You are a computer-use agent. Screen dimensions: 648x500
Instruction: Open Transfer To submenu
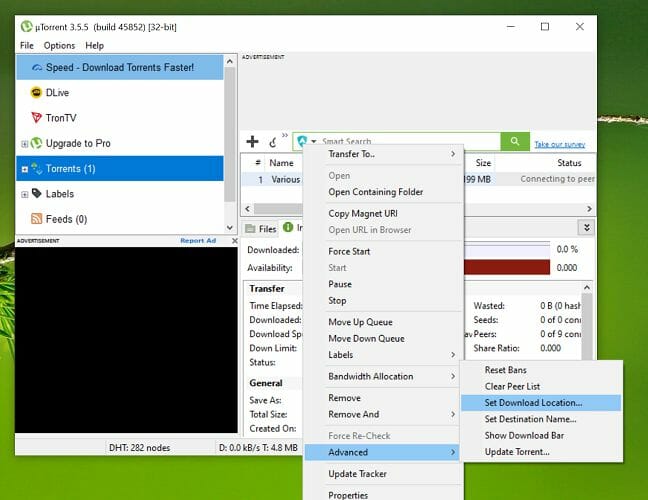pyautogui.click(x=382, y=154)
